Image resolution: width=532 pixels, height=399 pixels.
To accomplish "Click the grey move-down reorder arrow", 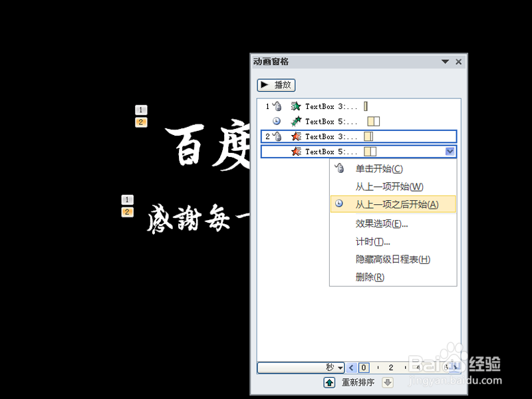I will [388, 383].
